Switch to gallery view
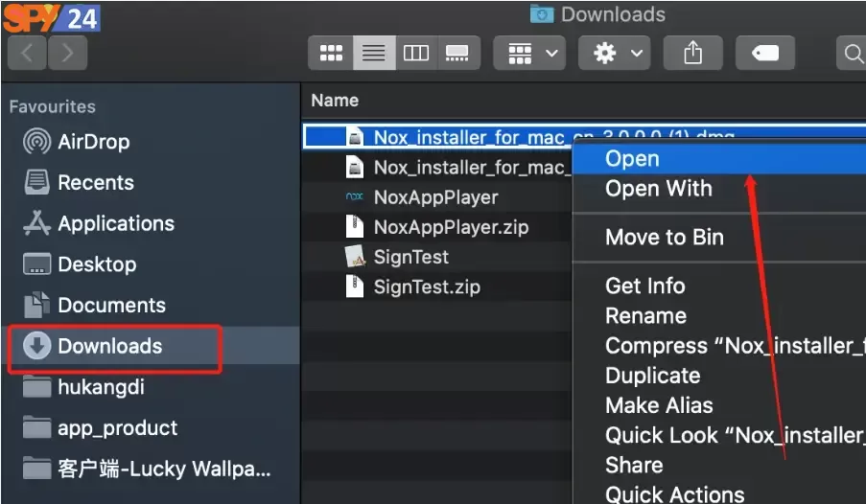866x504 pixels. [x=457, y=53]
